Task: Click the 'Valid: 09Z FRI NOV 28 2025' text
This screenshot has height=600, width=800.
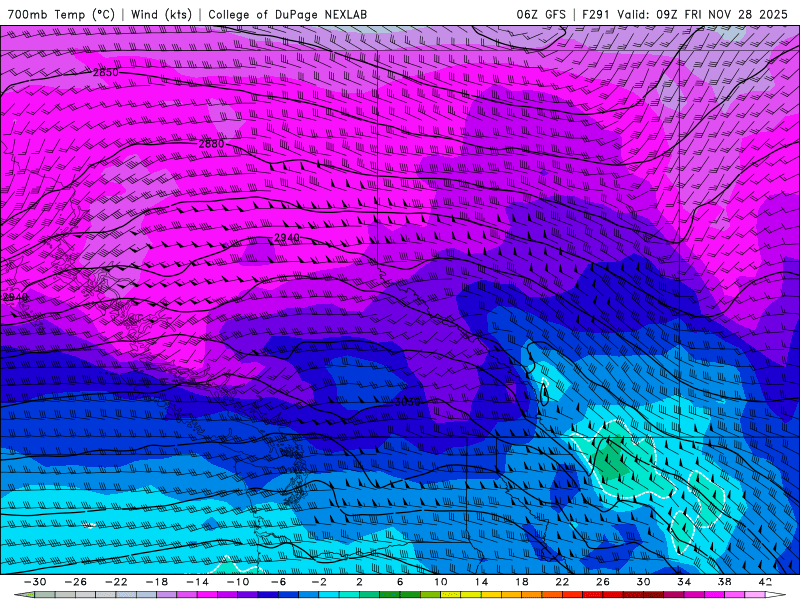Action: pyautogui.click(x=703, y=14)
